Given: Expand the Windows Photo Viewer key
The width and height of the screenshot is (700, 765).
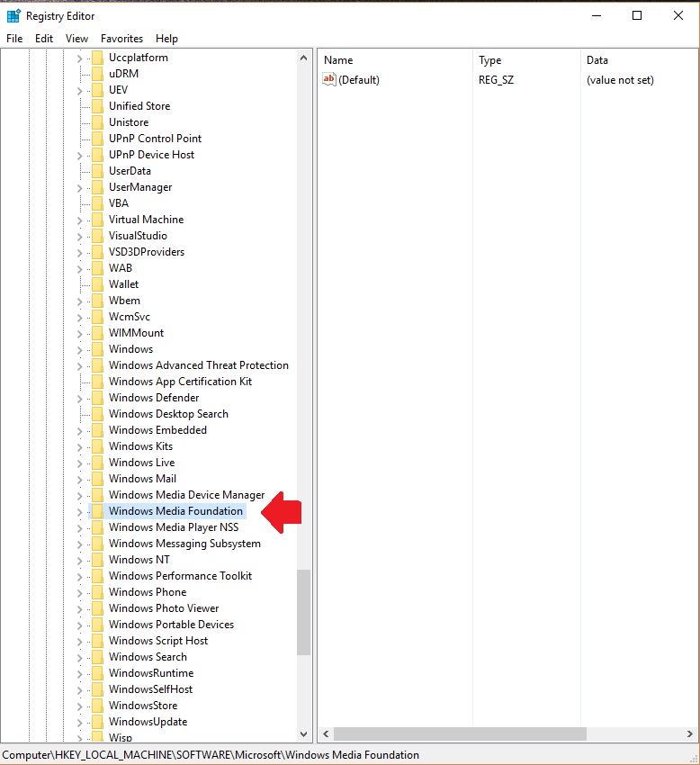Looking at the screenshot, I should [79, 609].
